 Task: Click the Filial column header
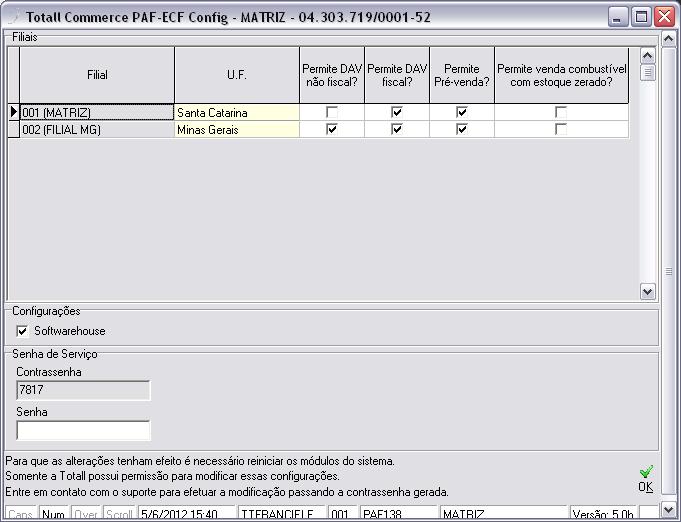(x=97, y=75)
